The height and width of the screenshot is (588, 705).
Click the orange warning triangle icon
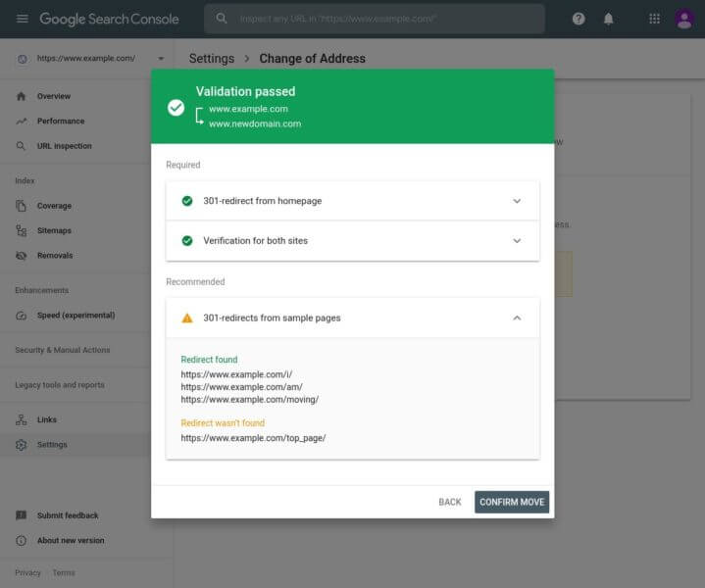coord(187,318)
